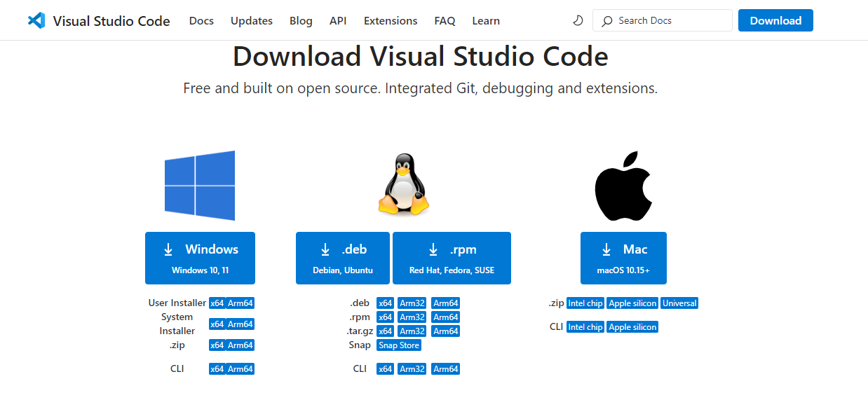The image size is (868, 414).
Task: Select Windows User Installer Arm64
Action: (x=240, y=303)
